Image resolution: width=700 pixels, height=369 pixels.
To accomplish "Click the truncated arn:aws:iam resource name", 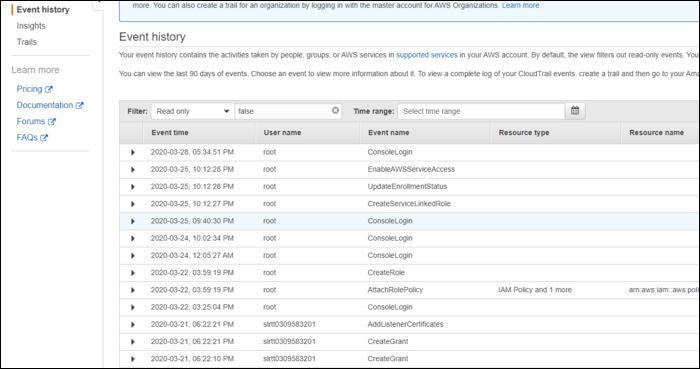I will (663, 290).
